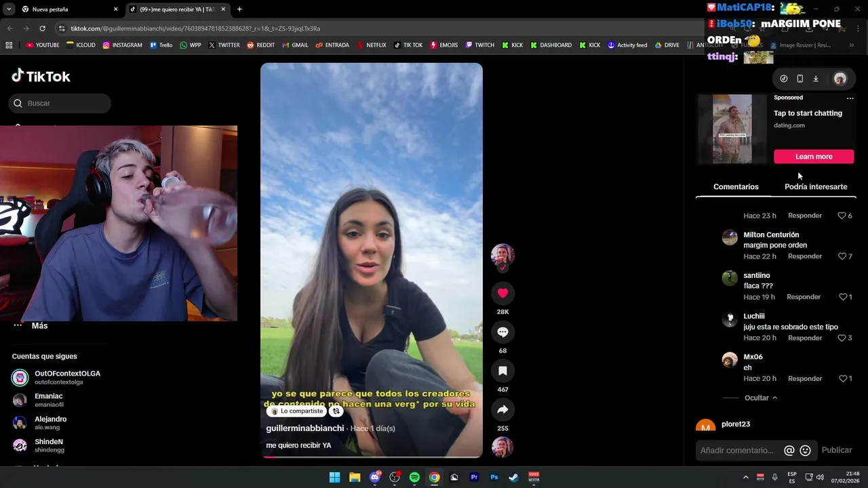Open the sponsored ad thumbnail

(732, 129)
